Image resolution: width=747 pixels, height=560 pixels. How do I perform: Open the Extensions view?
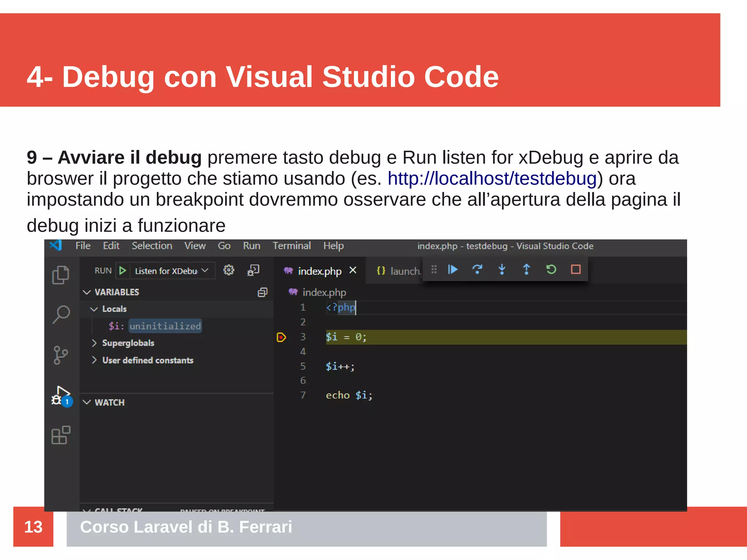61,435
